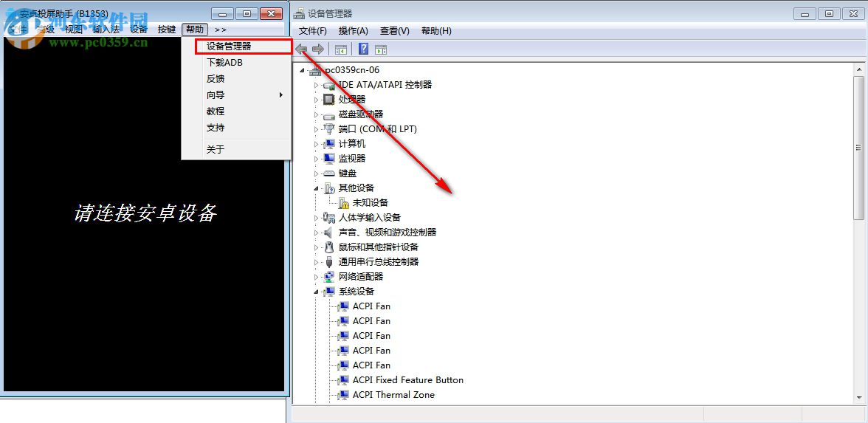Open the 输入法 menu in 安卓投屏助手
The image size is (868, 423).
pyautogui.click(x=106, y=30)
